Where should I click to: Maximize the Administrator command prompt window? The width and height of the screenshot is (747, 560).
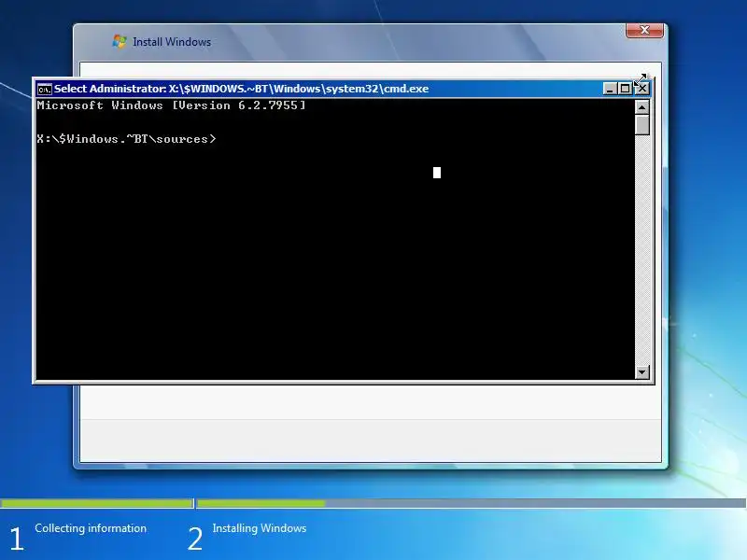coord(625,89)
